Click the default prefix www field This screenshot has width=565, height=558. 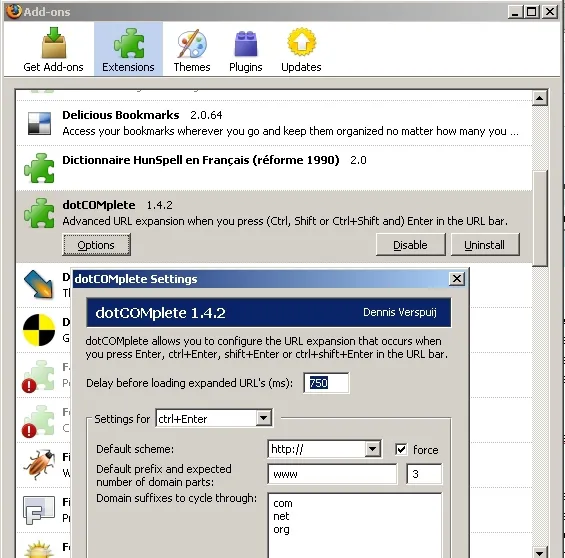coord(332,474)
